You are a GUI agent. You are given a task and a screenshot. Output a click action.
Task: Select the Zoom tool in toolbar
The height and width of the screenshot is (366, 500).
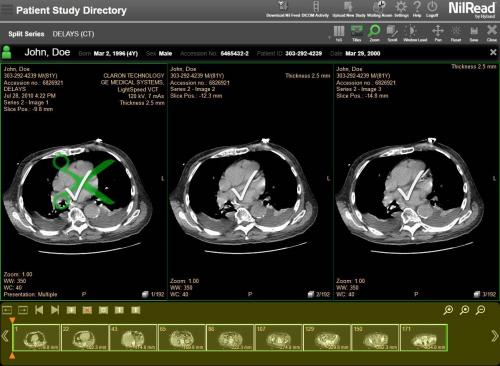(374, 33)
